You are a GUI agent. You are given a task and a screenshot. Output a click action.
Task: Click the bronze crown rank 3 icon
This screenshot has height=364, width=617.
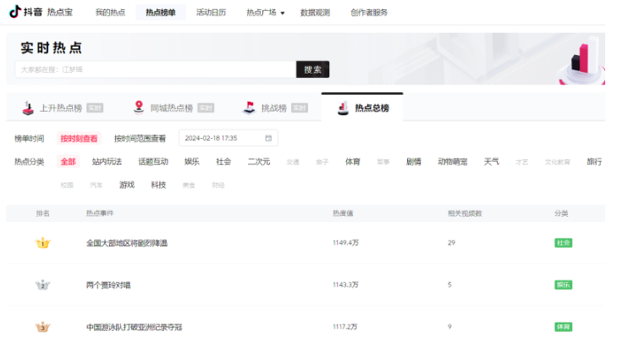pyautogui.click(x=42, y=327)
